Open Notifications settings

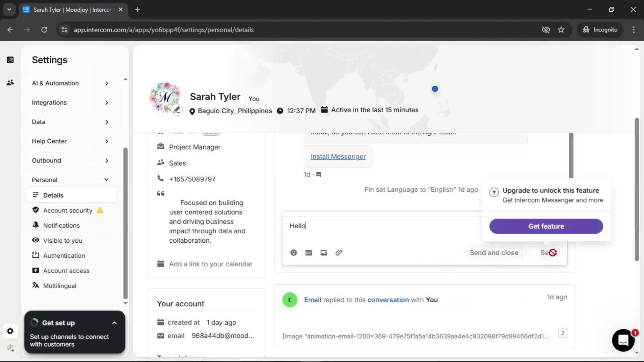(61, 226)
